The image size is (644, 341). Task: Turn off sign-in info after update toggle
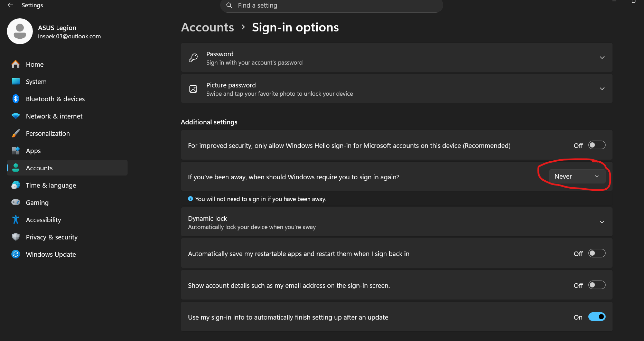pyautogui.click(x=597, y=317)
